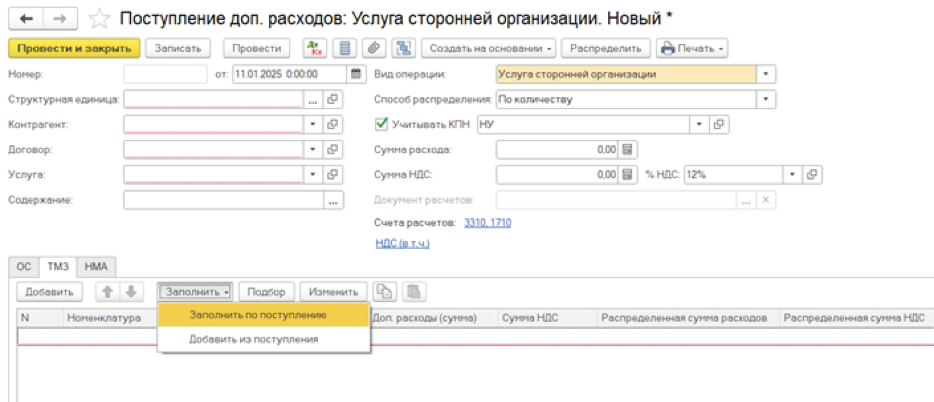Screen dimensions: 934x402
Task: Open the Дт/Кт postings icon
Action: click(315, 47)
